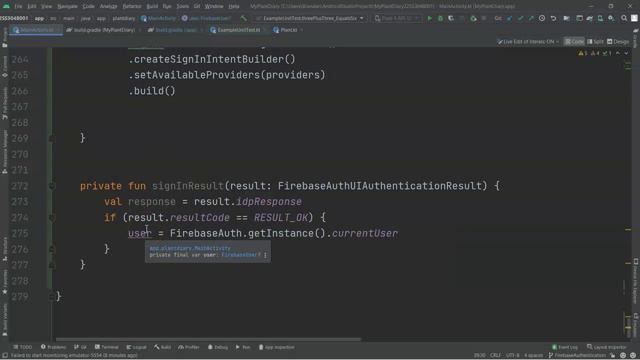Viewport: 640px width, 360px height.
Task: Open Git history clock icon
Action: point(542,18)
